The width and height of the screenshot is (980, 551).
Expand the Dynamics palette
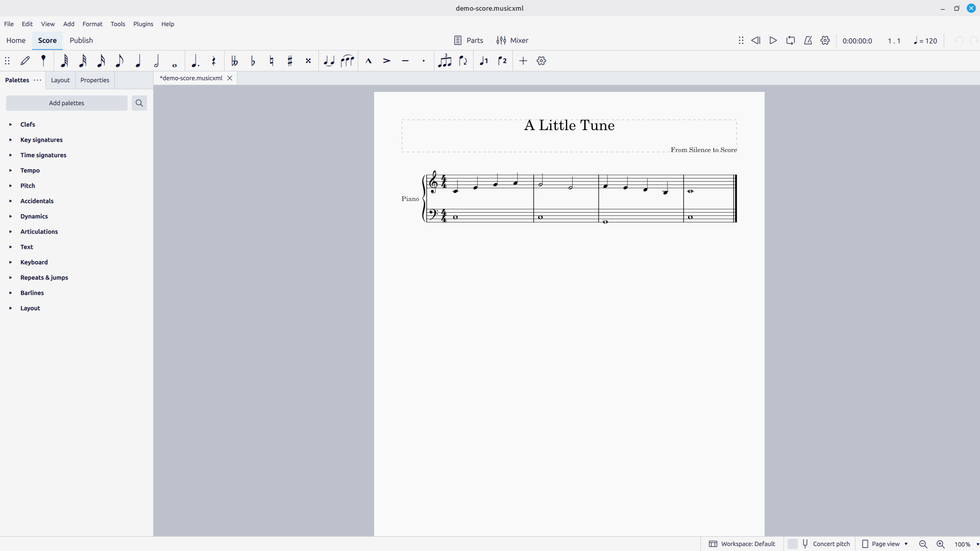(34, 216)
